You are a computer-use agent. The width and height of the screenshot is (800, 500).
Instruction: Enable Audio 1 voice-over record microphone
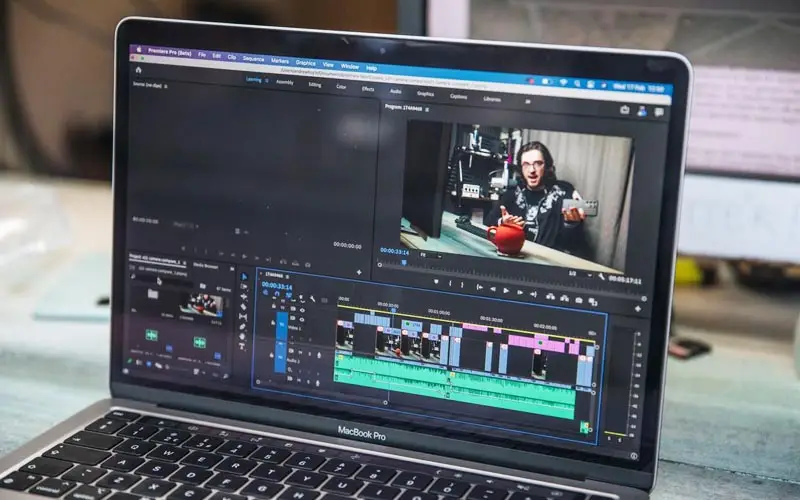[x=319, y=356]
